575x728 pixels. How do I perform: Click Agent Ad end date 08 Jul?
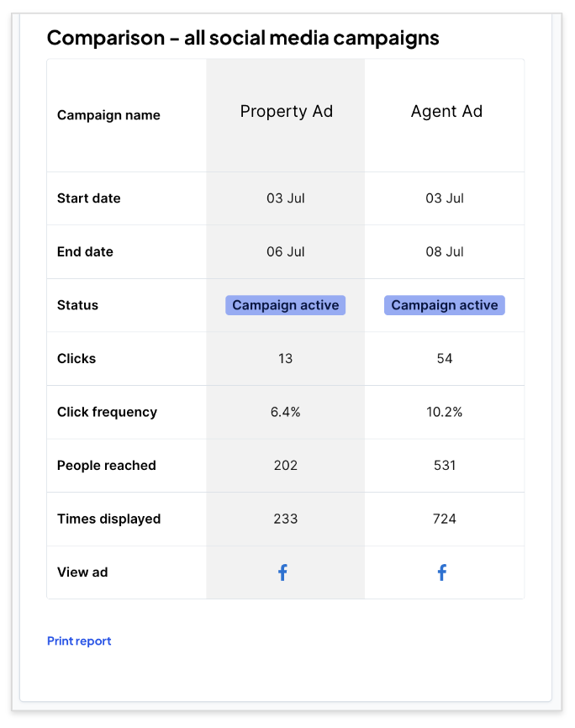pos(445,252)
